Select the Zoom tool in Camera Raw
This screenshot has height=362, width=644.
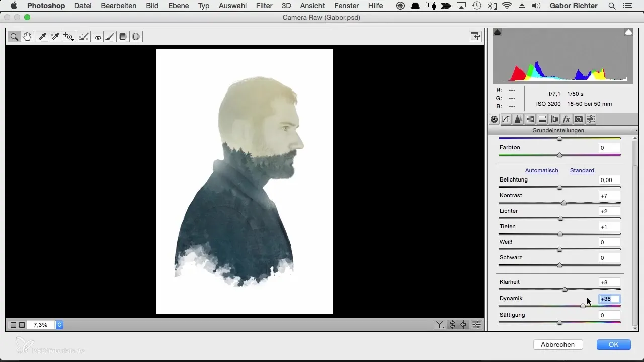15,37
